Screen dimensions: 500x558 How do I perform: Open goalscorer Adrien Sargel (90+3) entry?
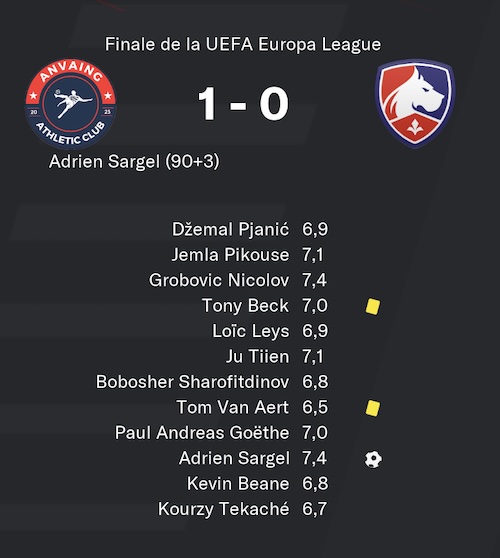click(x=134, y=161)
